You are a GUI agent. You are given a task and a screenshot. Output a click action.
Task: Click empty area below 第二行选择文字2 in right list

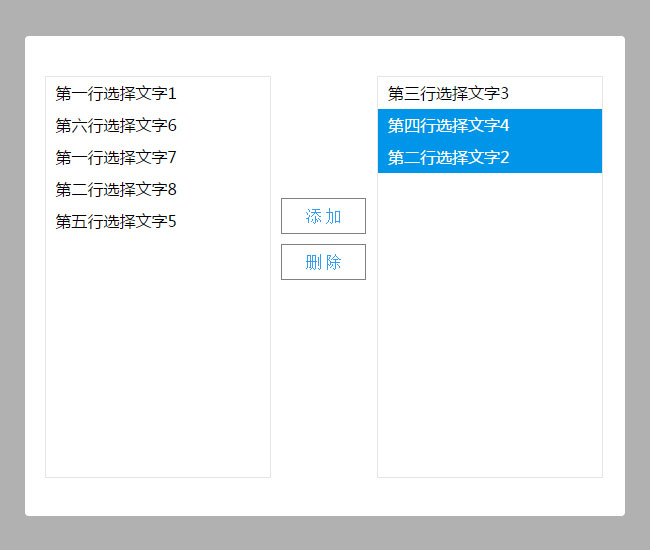tap(490, 320)
